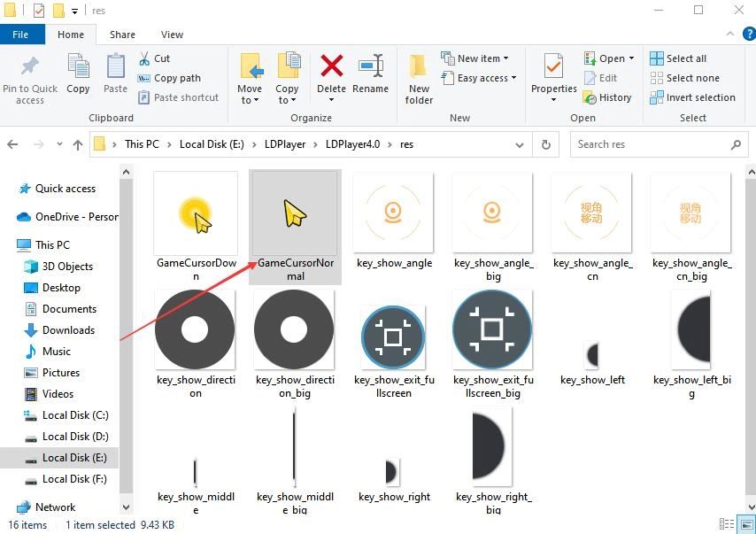Open the Easy access dropdown

479,78
